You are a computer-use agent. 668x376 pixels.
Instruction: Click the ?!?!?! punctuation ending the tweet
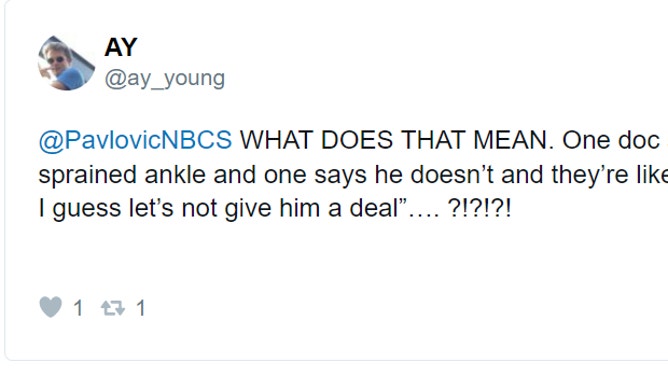point(479,208)
